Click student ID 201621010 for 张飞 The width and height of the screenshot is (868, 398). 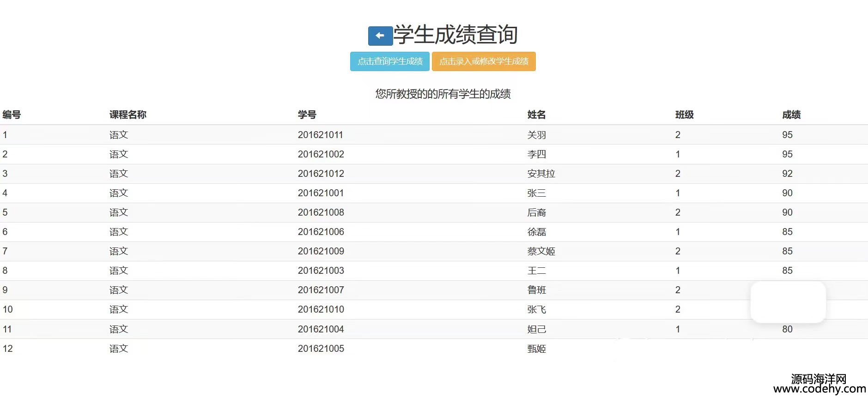321,309
